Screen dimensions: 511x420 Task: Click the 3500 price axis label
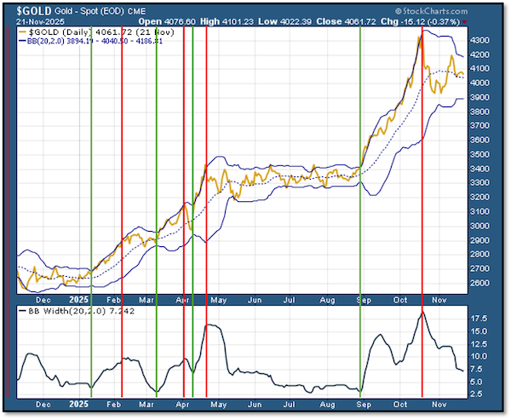tap(479, 154)
